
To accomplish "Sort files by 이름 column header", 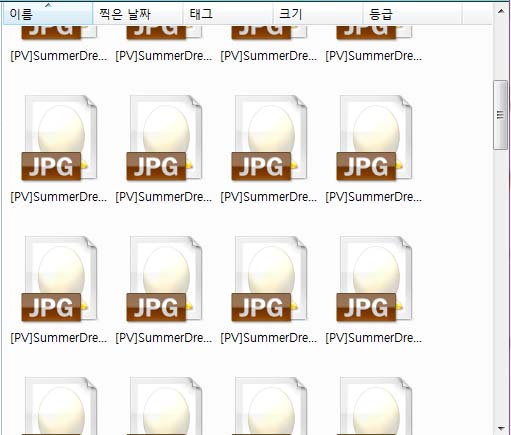I will click(48, 14).
